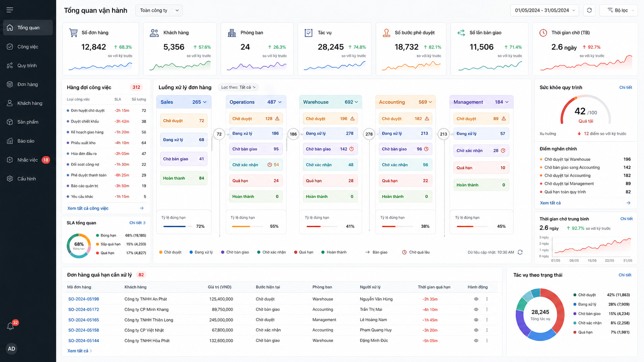Open the hamburger menu icon
The image size is (644, 362).
point(10,10)
